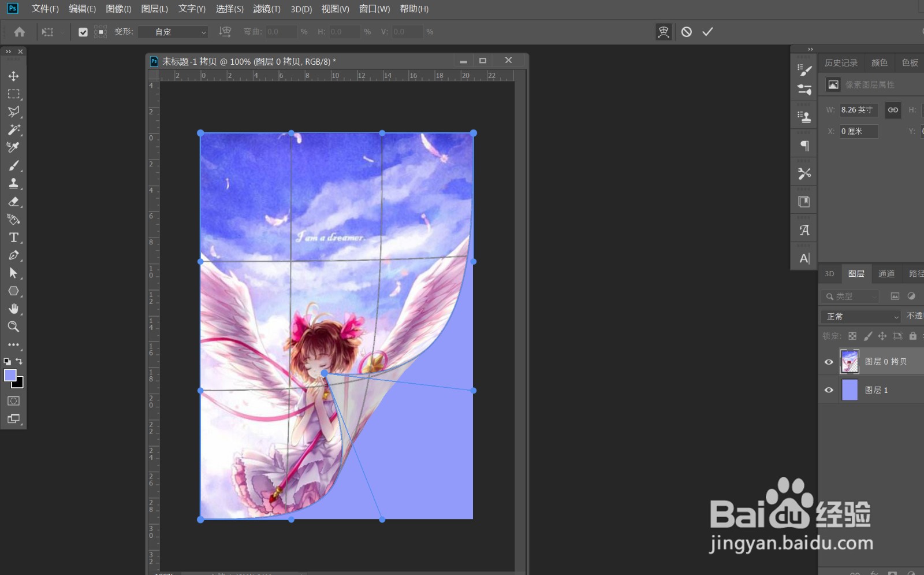Viewport: 924px width, 575px height.
Task: Toggle lock position
Action: pos(882,336)
